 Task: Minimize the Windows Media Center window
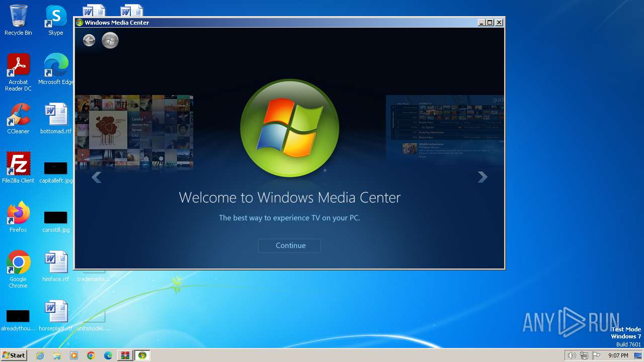pyautogui.click(x=481, y=23)
